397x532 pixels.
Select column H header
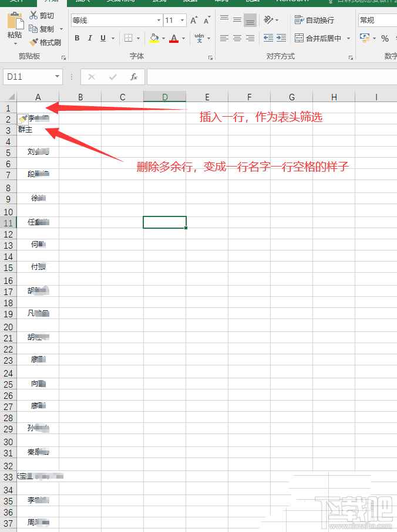334,97
